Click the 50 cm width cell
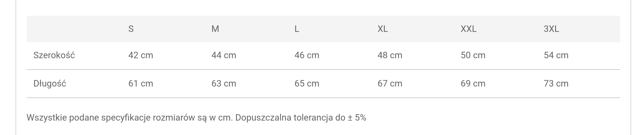 [x=473, y=55]
